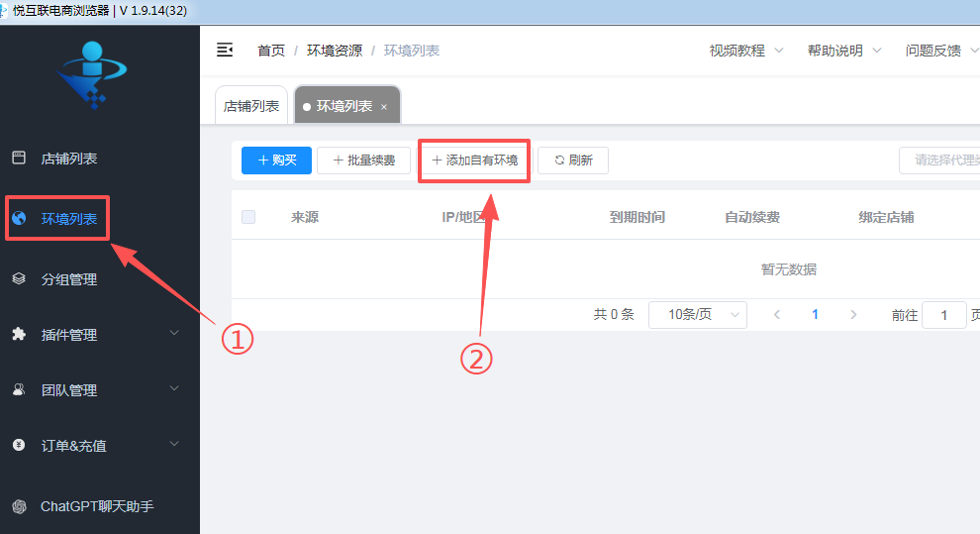This screenshot has width=980, height=534.
Task: Click the 批量续费 button
Action: [363, 160]
